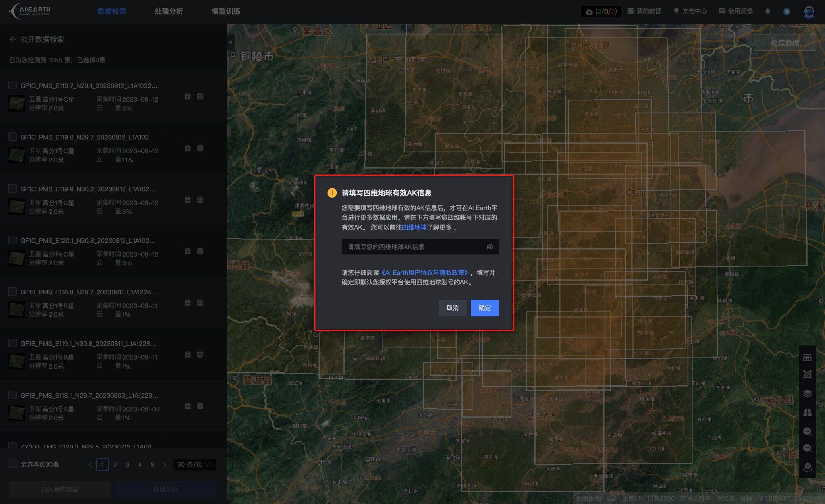Click database icon for GF1C_PMS_E119.7_N29.1
This screenshot has width=825, height=504.
[200, 96]
